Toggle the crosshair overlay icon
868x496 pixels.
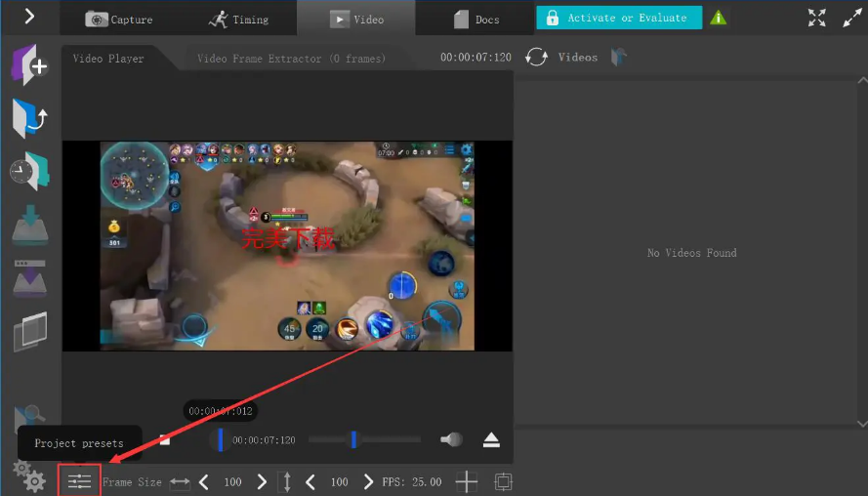click(x=467, y=481)
